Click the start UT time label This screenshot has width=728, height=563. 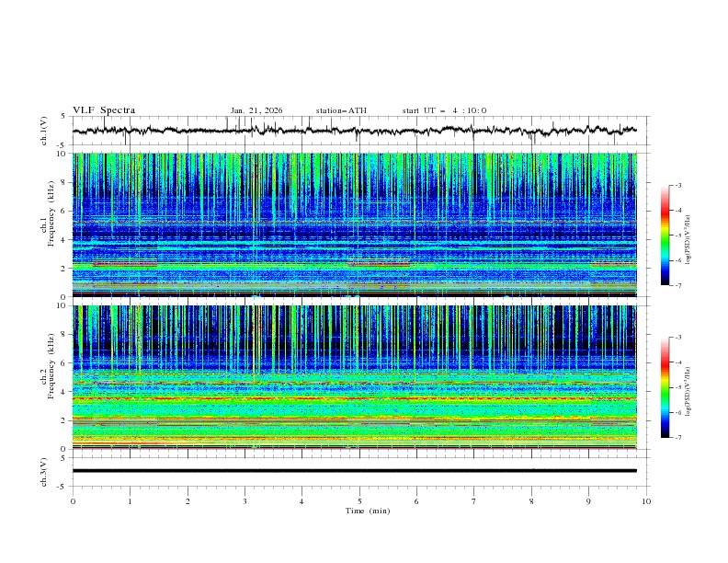(444, 110)
